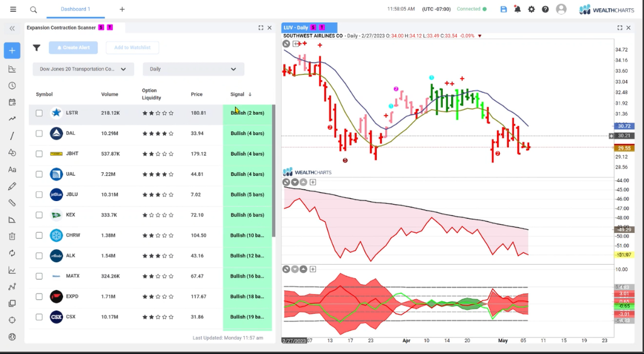Open the help question mark

point(545,9)
